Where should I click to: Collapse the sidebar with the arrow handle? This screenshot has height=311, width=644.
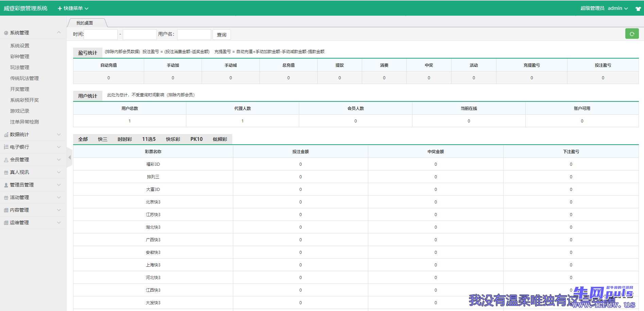click(69, 158)
